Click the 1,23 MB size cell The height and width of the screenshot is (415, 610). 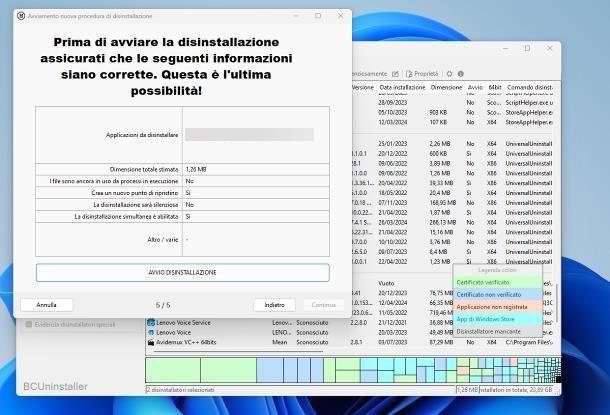point(440,261)
